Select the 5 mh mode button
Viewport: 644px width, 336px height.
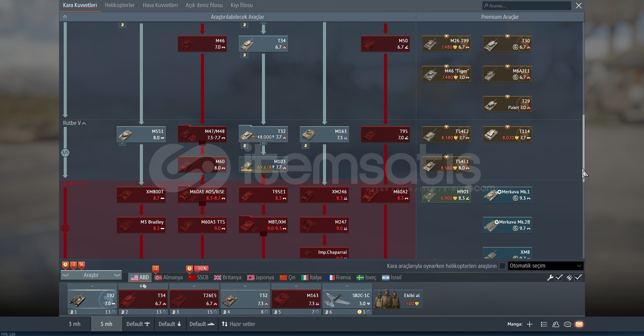coord(106,324)
